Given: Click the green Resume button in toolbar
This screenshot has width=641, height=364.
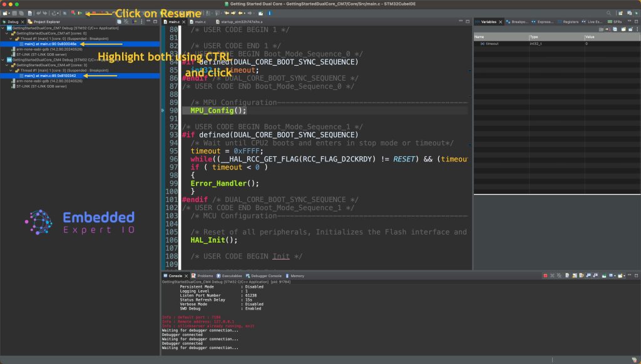Looking at the screenshot, I should pos(79,13).
